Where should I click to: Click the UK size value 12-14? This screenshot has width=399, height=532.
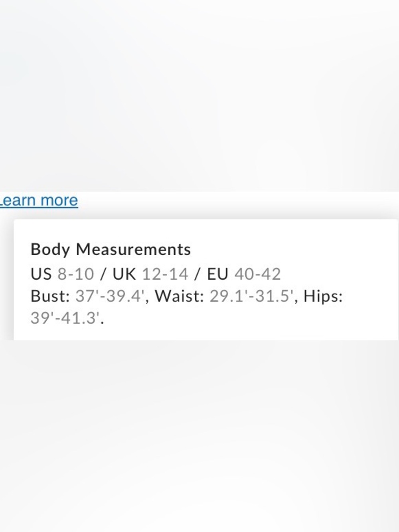[165, 274]
